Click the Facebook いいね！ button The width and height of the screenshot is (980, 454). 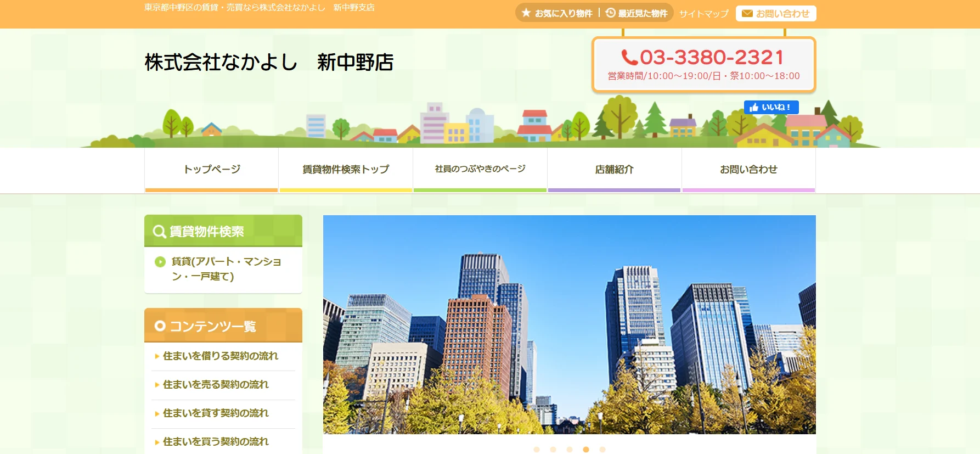tap(771, 107)
